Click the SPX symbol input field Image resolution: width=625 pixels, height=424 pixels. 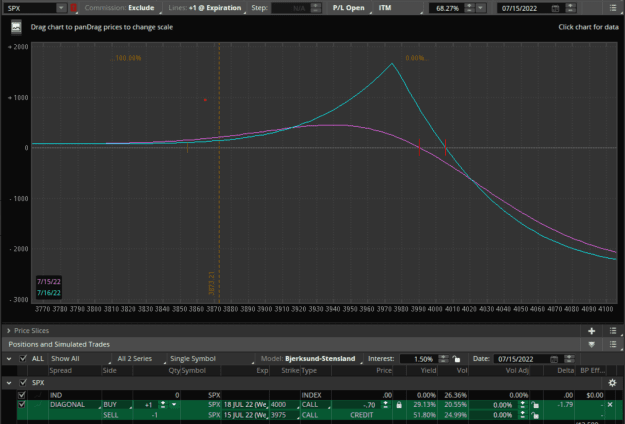[30, 8]
